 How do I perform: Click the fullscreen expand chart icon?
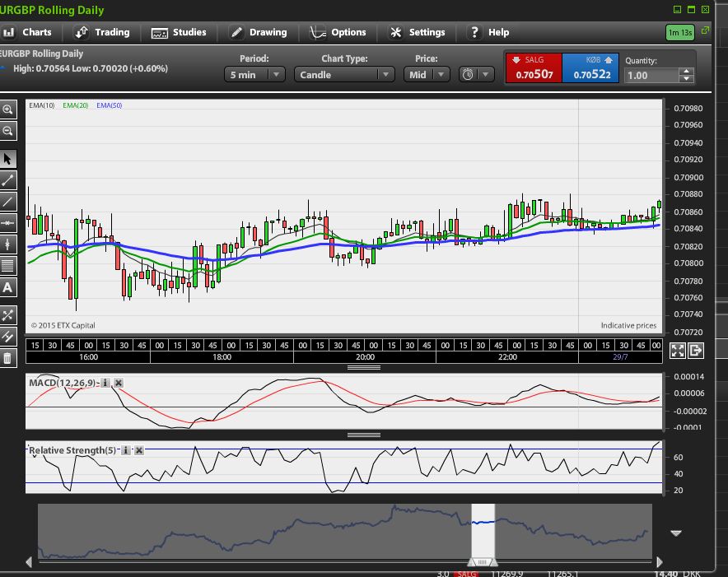point(678,351)
